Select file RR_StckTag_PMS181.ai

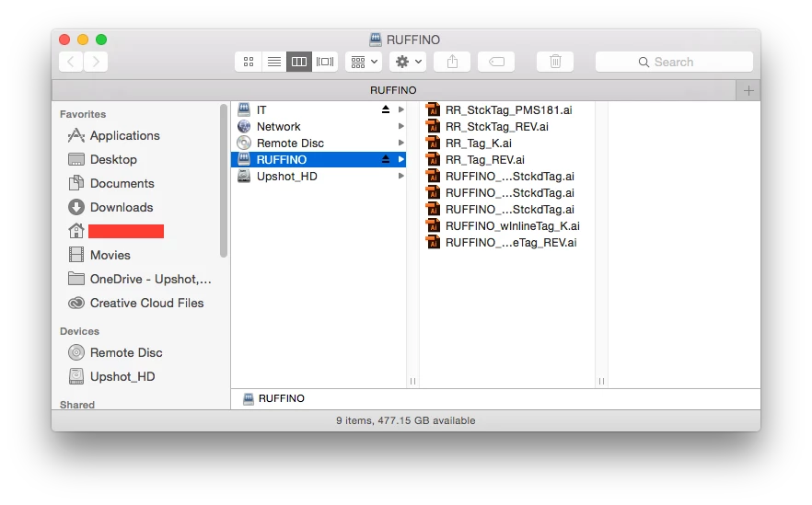click(508, 109)
